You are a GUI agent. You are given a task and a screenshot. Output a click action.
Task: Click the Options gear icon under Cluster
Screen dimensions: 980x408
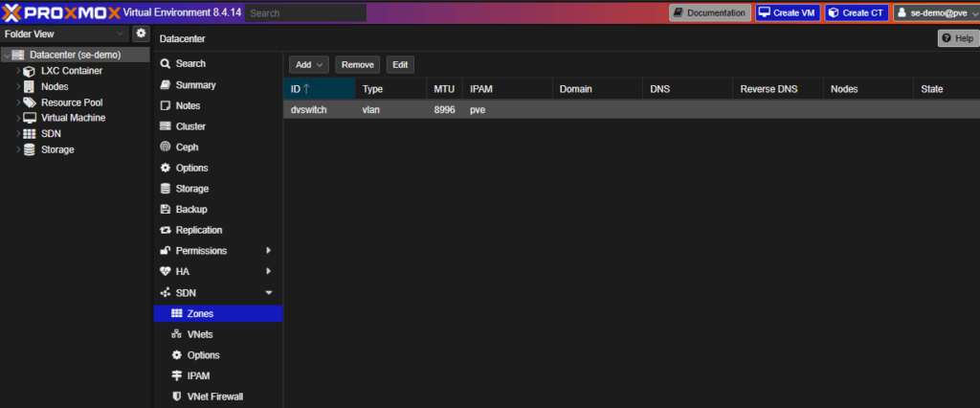[165, 168]
